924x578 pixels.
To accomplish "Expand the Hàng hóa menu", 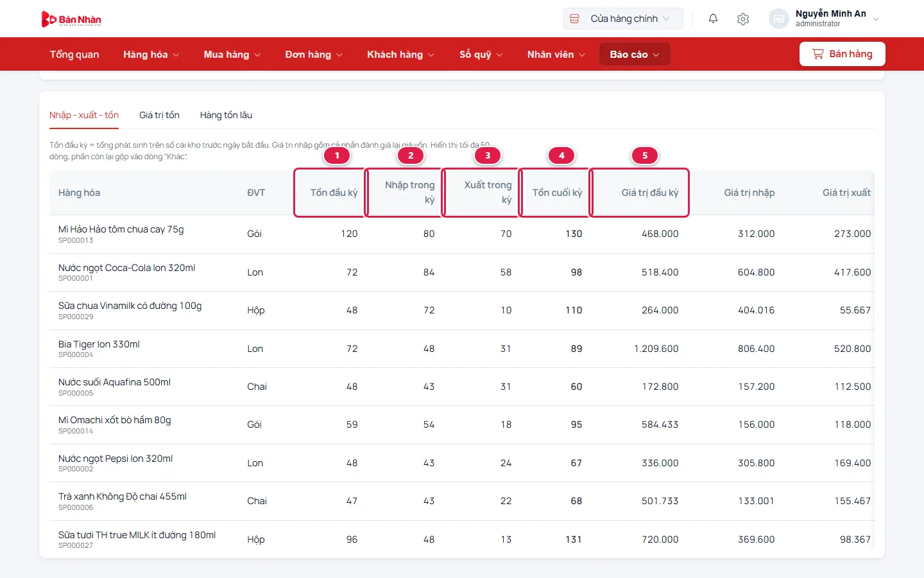I will tap(151, 55).
